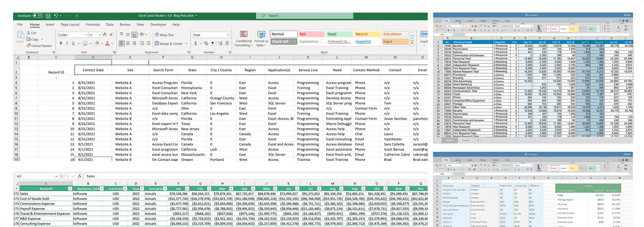644x227 pixels.
Task: Click the Percent Style icon
Action: 206,44
